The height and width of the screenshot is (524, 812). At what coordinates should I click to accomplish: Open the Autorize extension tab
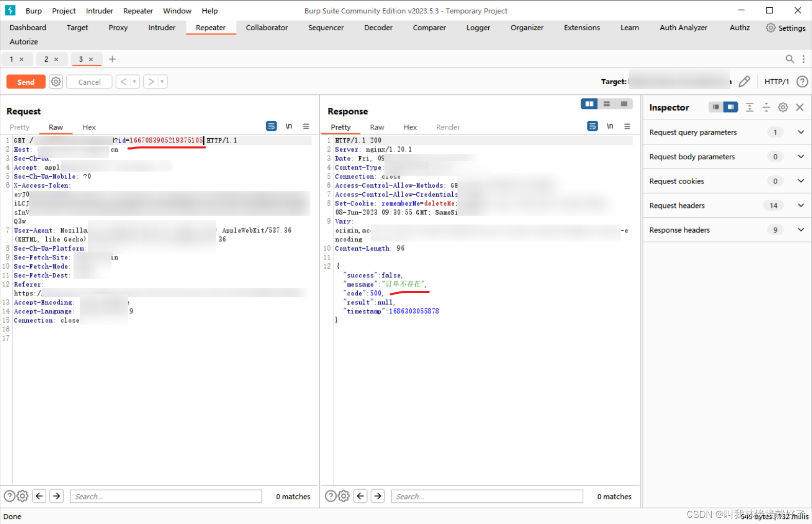24,42
